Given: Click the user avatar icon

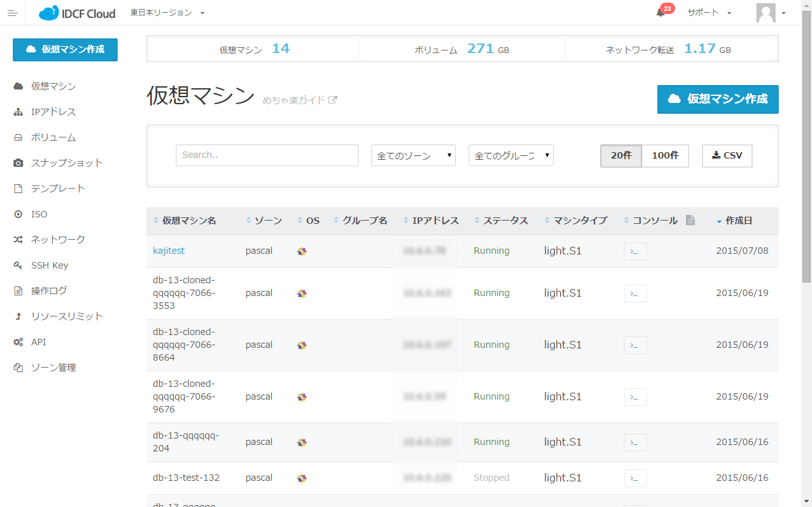Looking at the screenshot, I should tap(765, 13).
